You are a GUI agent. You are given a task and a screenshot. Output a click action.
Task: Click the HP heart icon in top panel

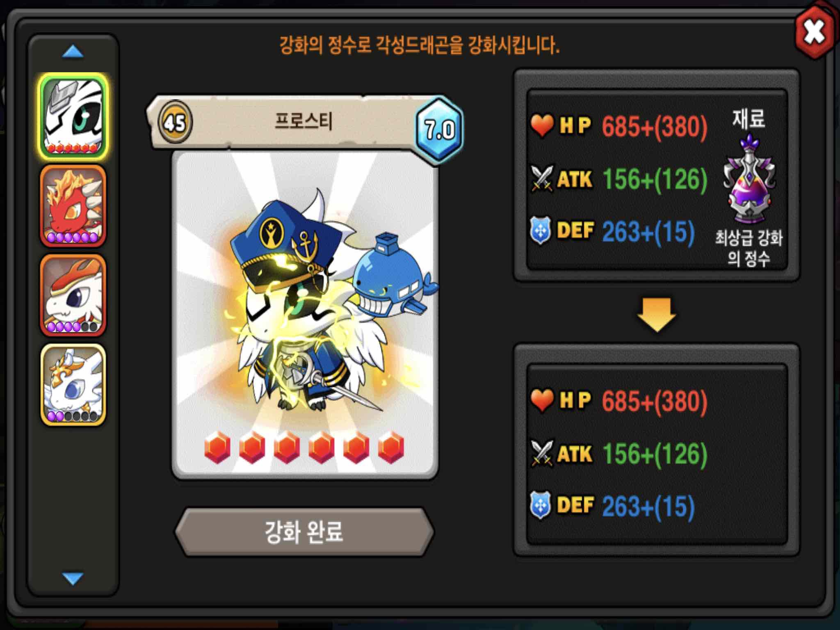tap(542, 125)
